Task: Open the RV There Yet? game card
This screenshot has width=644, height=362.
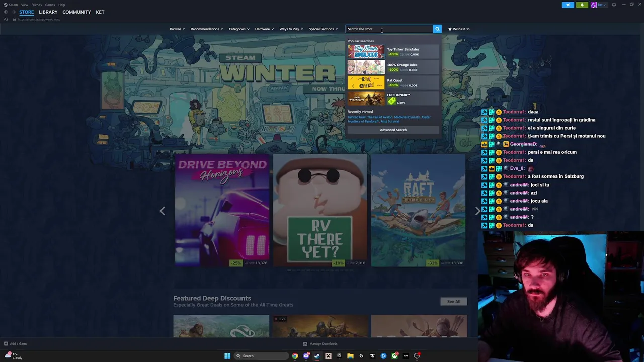Action: click(x=320, y=211)
